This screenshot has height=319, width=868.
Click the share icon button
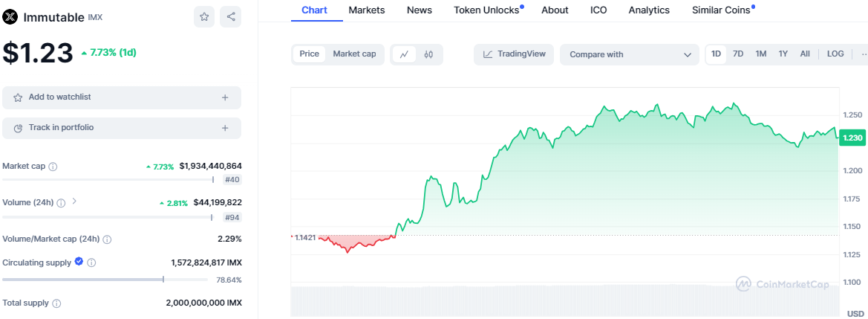click(231, 17)
